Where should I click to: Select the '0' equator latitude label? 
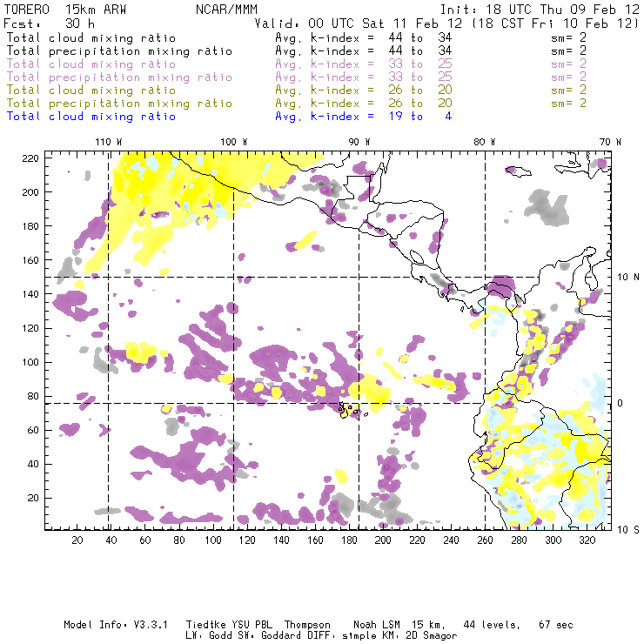[x=621, y=403]
